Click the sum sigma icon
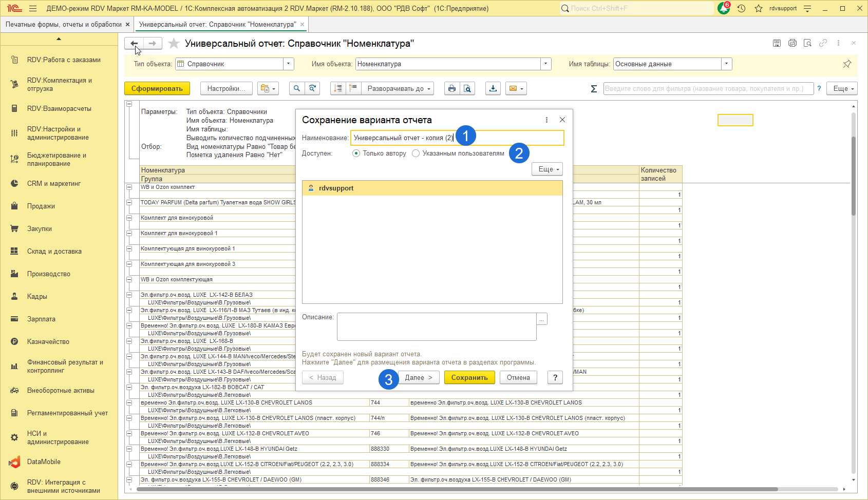The width and height of the screenshot is (868, 500). tap(594, 89)
